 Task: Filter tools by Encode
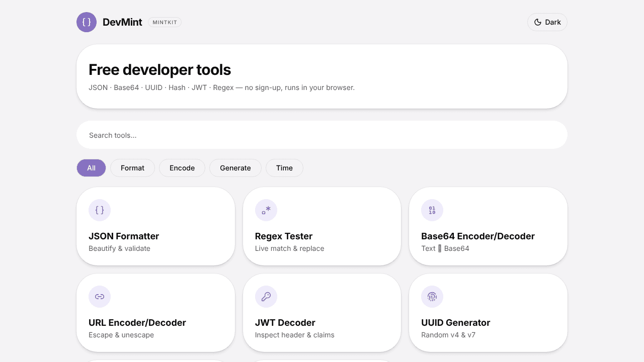click(182, 168)
